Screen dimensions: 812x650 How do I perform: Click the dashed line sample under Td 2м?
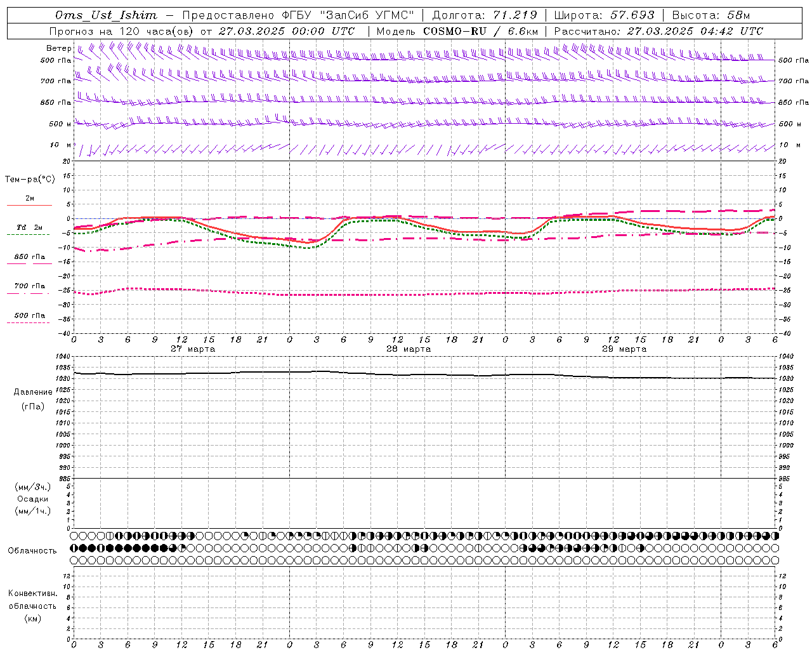(28, 235)
